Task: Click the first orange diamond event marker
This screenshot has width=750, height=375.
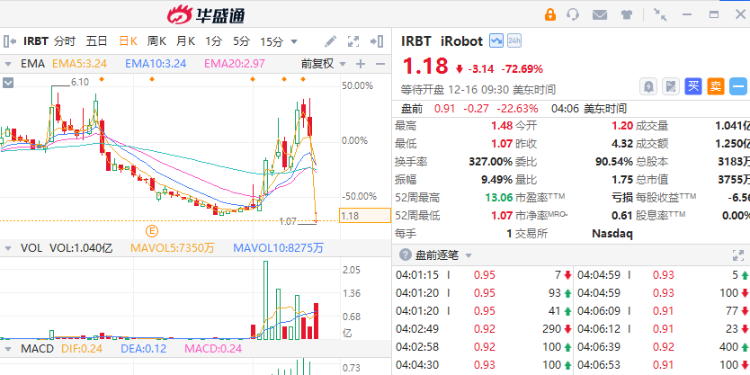Action: (101, 79)
